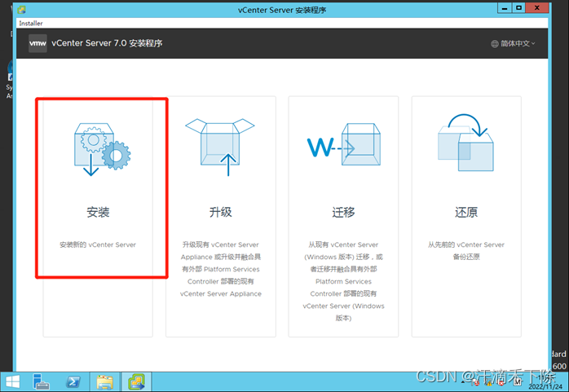Launch PowerShell from the taskbar

pos(73,382)
